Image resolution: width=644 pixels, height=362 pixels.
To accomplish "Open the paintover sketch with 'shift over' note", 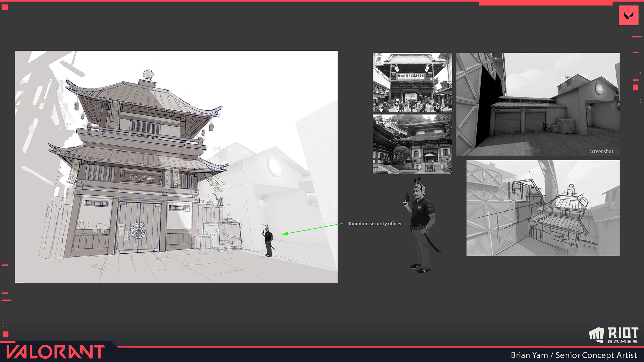I will (x=543, y=208).
